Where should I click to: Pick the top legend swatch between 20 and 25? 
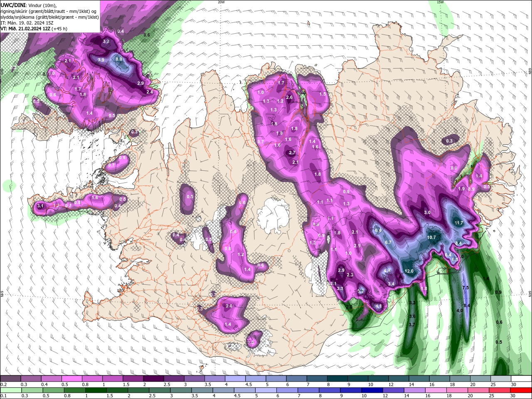pyautogui.click(x=480, y=379)
